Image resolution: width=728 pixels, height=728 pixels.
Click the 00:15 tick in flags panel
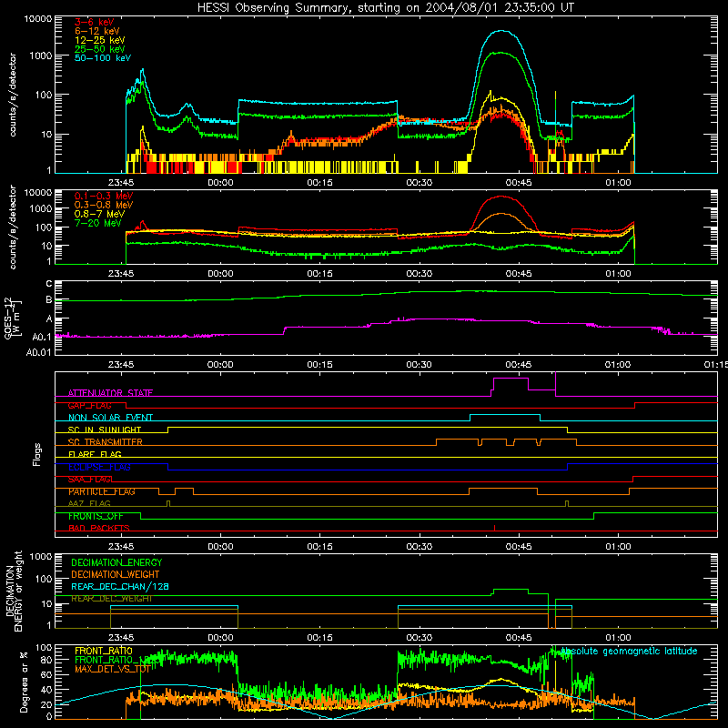coord(319,547)
